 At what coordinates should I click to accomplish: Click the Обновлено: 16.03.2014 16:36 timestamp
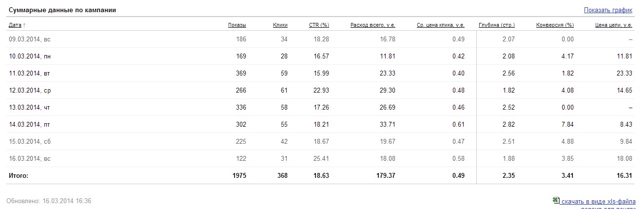coord(49,201)
